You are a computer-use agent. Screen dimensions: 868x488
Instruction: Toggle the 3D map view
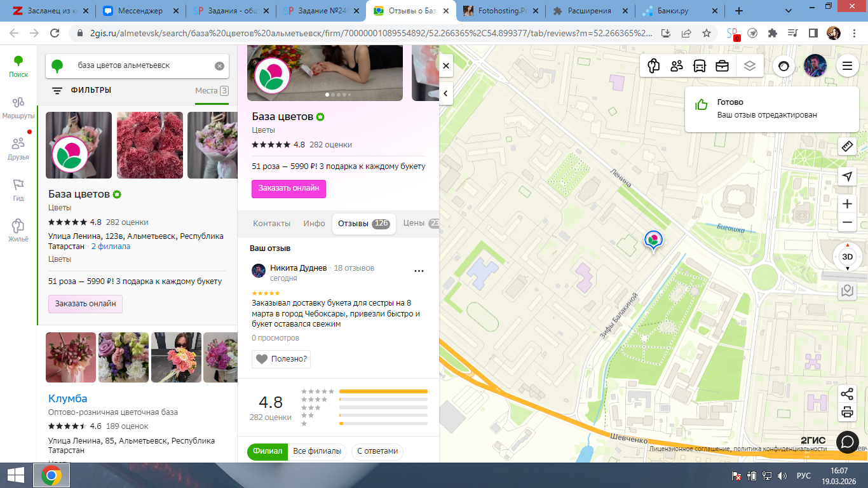pyautogui.click(x=847, y=257)
